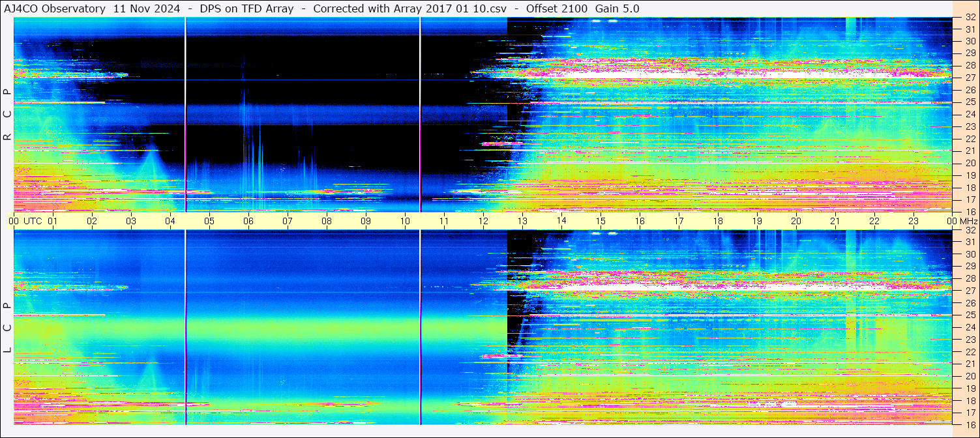The width and height of the screenshot is (980, 438).
Task: Click the 24 MHz label on the upper frequency scale
Action: (970, 115)
